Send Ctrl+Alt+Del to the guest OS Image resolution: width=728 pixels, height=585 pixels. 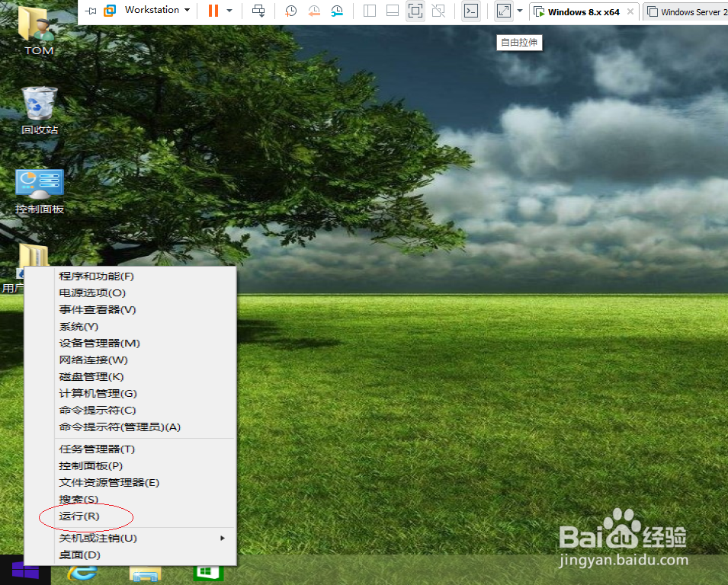(x=258, y=11)
